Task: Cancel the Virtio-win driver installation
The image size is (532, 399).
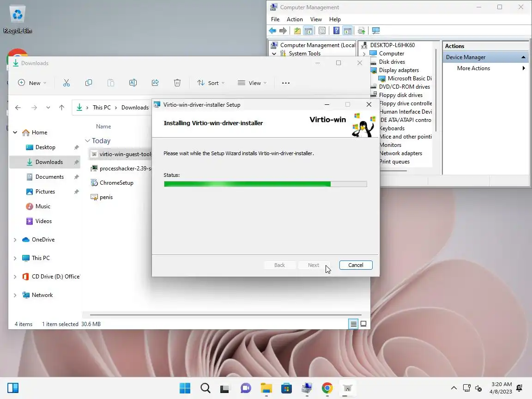Action: [356, 265]
